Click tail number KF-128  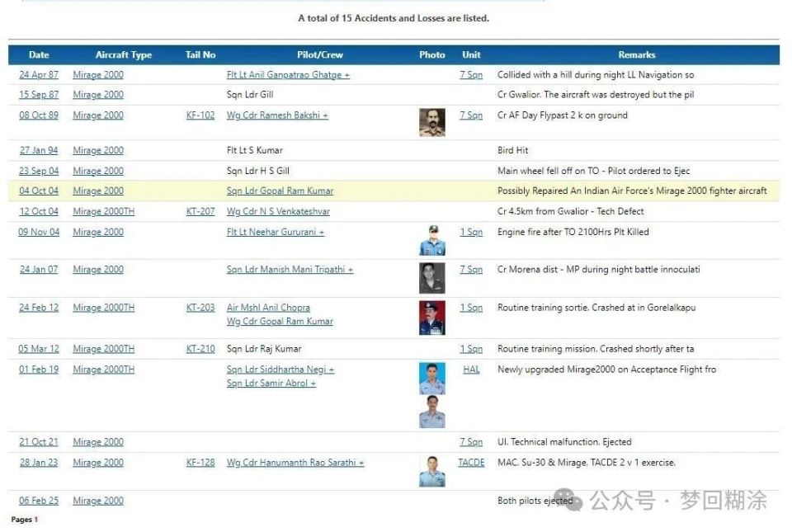200,463
